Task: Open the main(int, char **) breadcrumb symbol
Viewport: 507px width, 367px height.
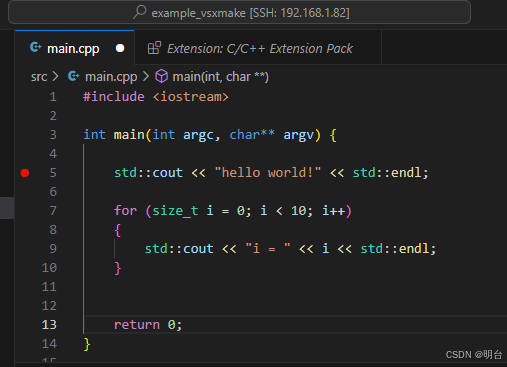Action: tap(220, 77)
